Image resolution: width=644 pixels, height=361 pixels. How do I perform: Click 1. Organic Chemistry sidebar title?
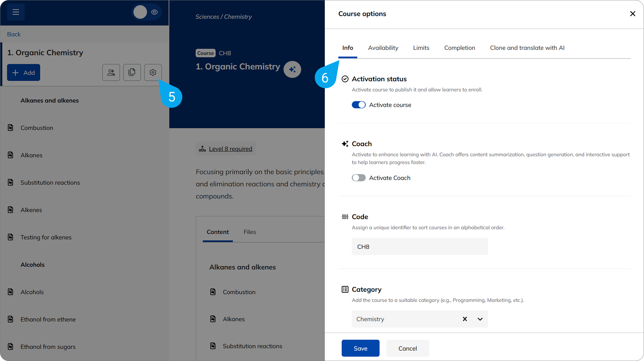(x=45, y=53)
